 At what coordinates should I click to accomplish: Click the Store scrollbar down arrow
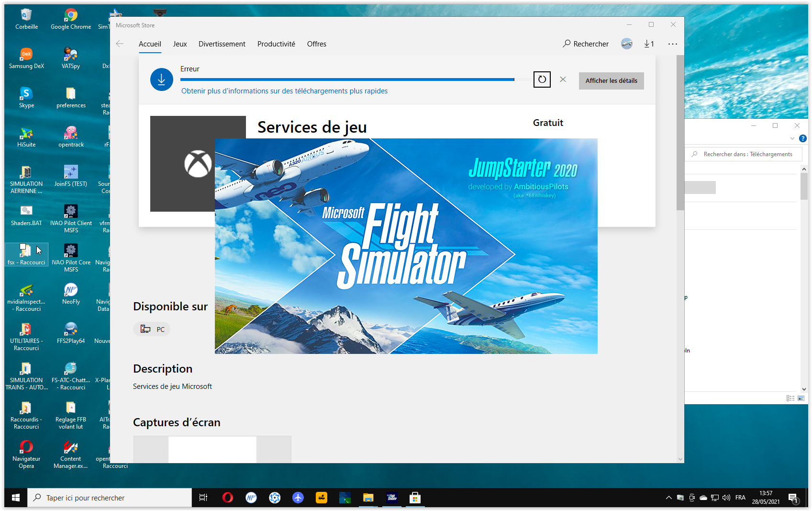coord(680,459)
